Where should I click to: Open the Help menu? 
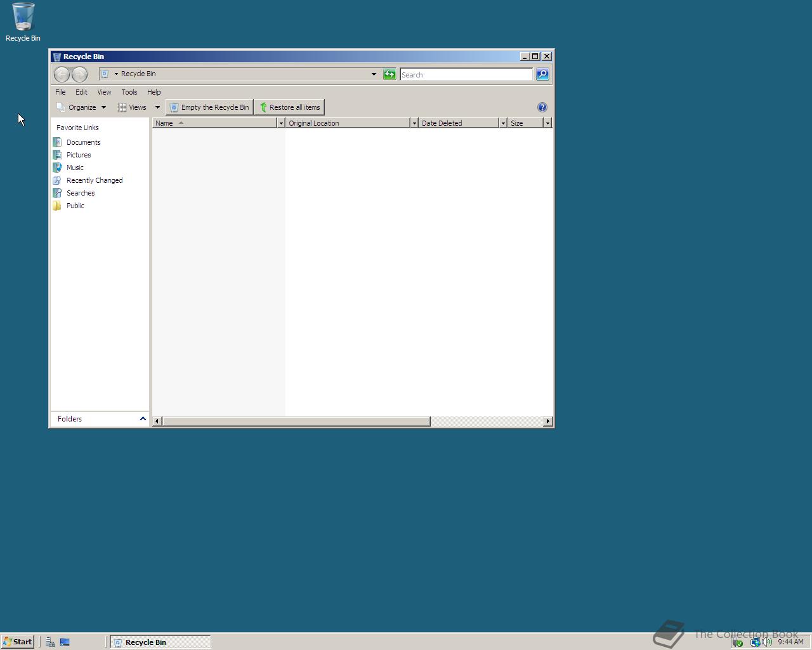click(x=154, y=92)
